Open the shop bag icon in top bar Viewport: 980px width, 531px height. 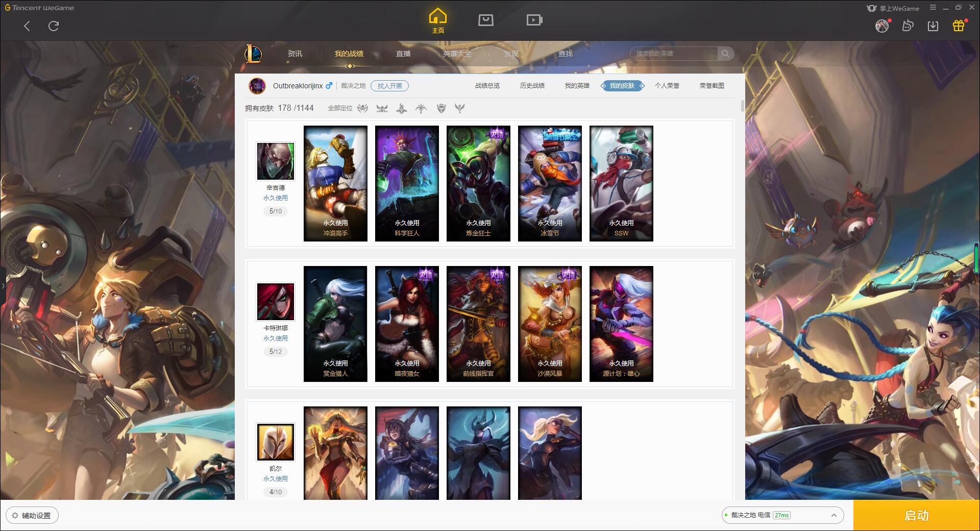point(485,20)
